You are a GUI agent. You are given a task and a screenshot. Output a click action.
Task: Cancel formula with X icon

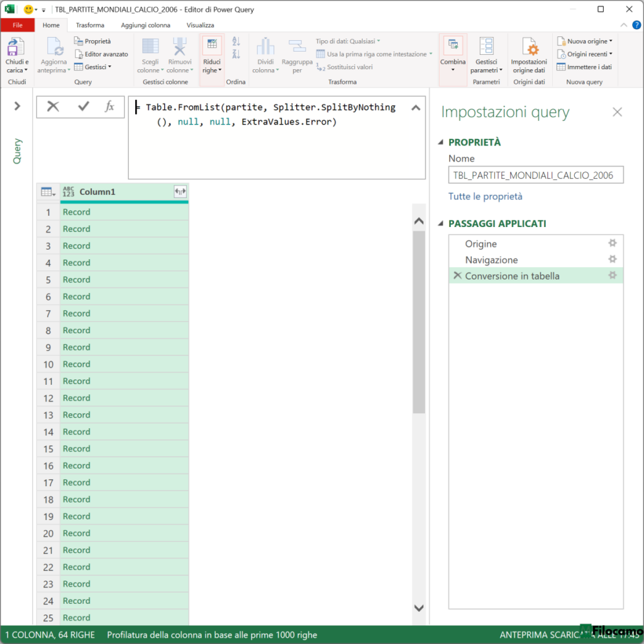tap(53, 107)
